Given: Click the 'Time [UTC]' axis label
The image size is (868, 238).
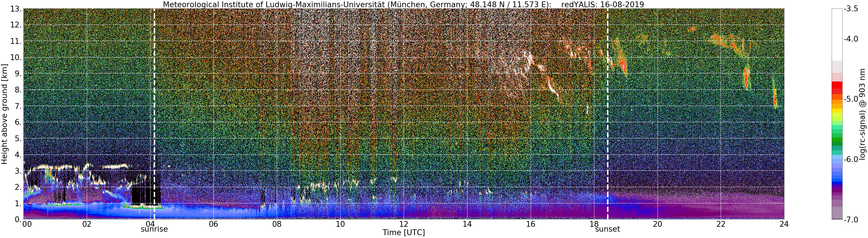Looking at the screenshot, I should click(404, 233).
